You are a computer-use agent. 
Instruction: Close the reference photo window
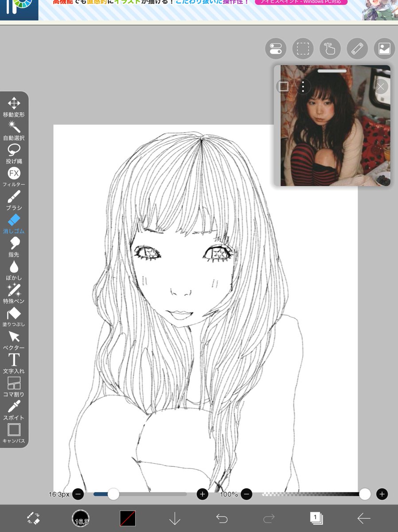[x=381, y=86]
